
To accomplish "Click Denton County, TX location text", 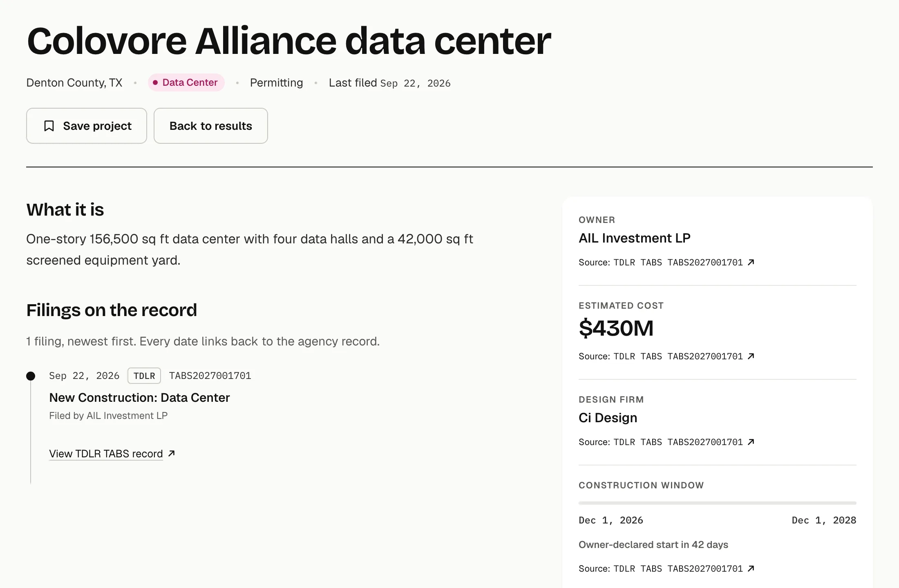I will pos(74,83).
